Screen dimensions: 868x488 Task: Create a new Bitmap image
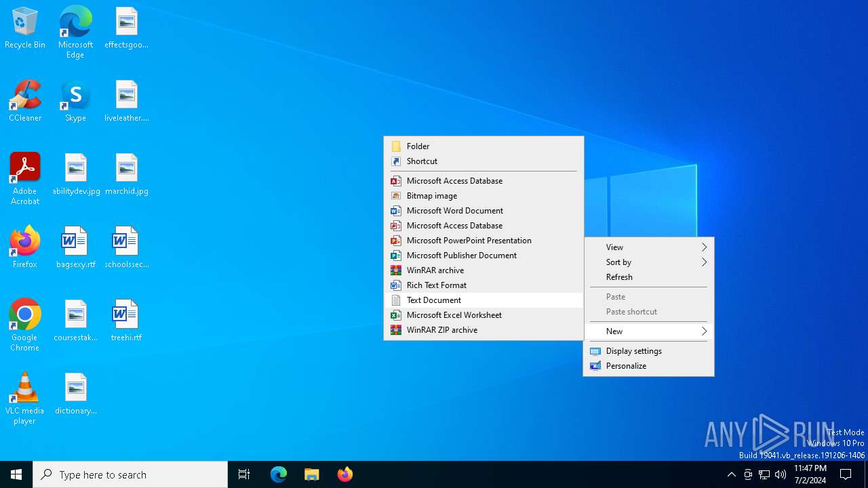click(x=484, y=196)
